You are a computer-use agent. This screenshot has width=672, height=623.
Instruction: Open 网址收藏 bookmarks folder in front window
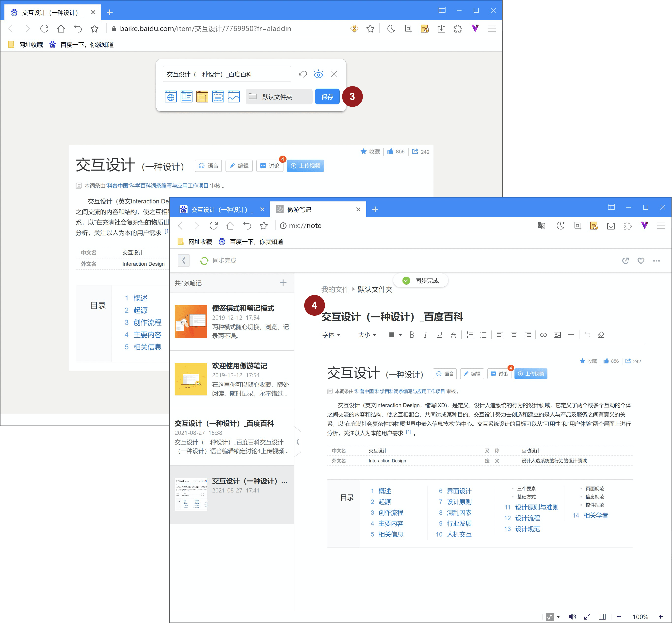195,242
